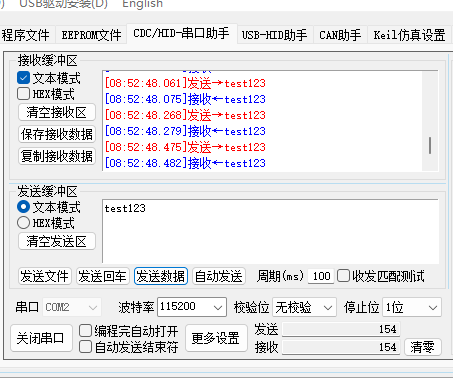453x382 pixels.
Task: Open the 校验位 无校验 dropdown
Action: pos(304,307)
